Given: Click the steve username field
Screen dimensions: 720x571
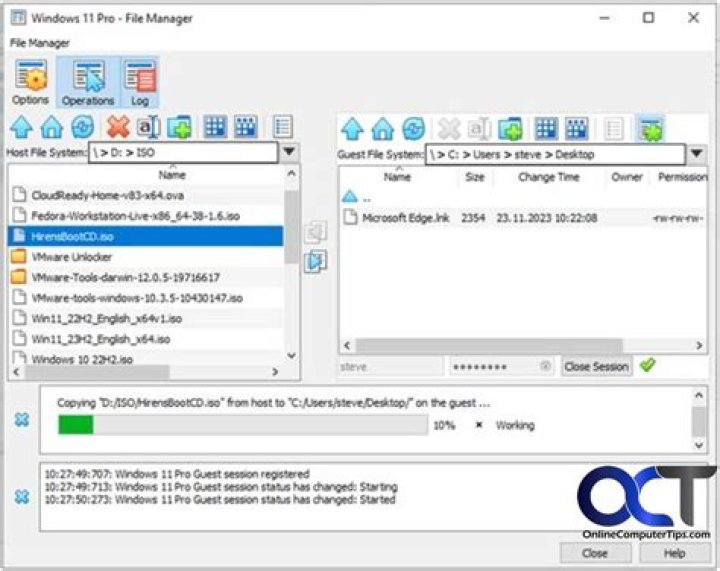Looking at the screenshot, I should (x=391, y=367).
